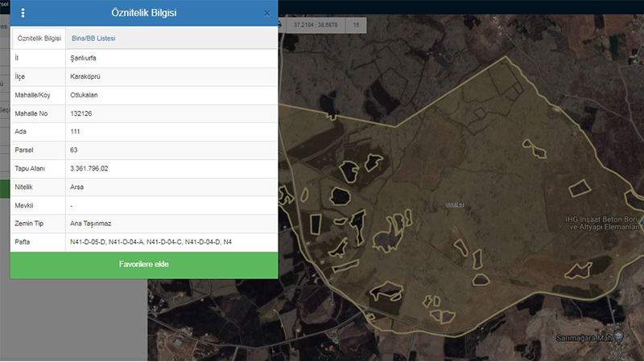
Task: Click the Parsel value 63
Action: click(x=74, y=150)
